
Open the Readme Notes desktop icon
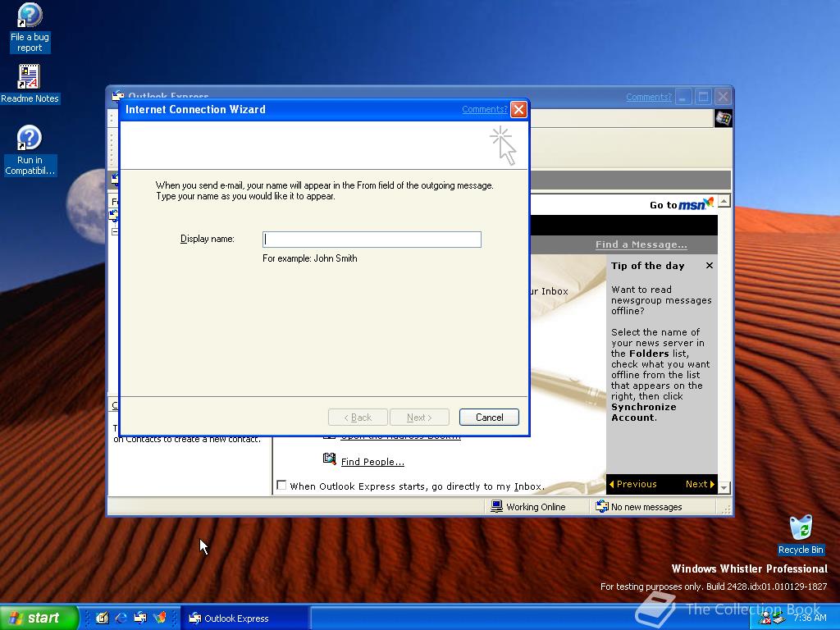tap(30, 84)
